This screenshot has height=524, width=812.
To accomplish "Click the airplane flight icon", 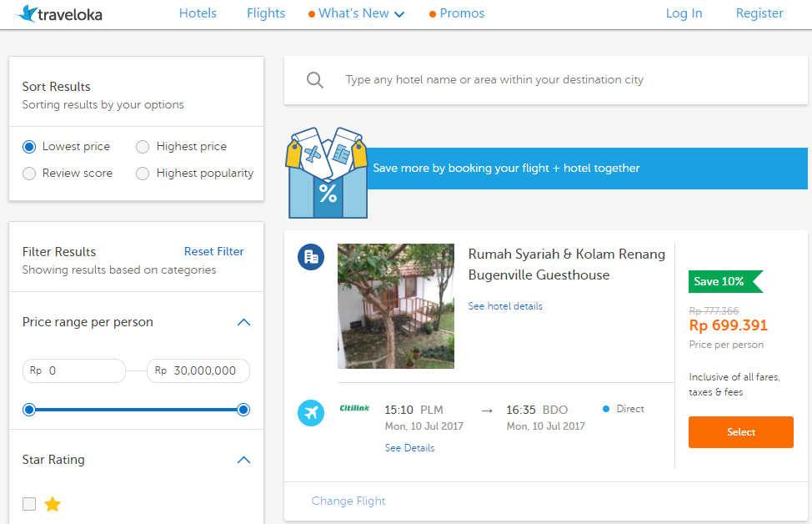I will pos(311,412).
